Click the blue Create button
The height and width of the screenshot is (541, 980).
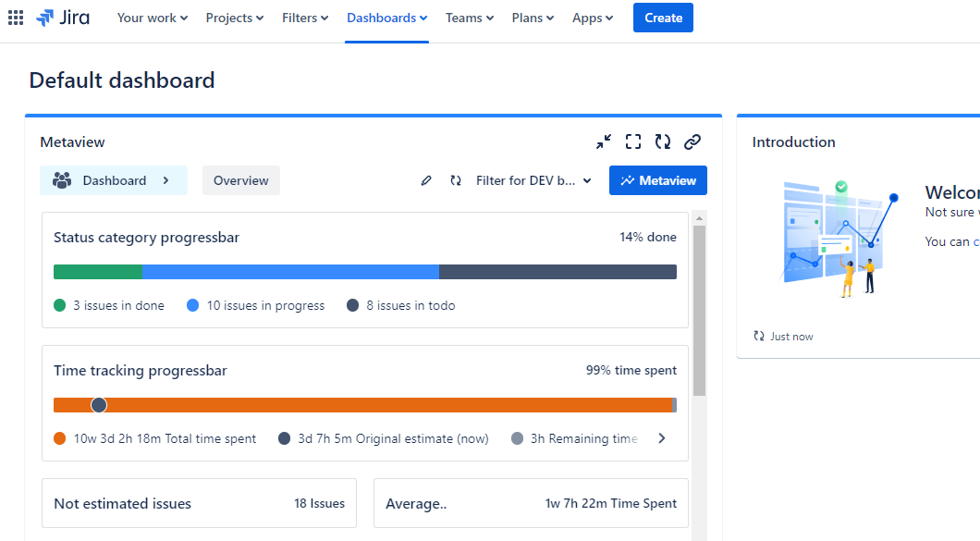(663, 18)
